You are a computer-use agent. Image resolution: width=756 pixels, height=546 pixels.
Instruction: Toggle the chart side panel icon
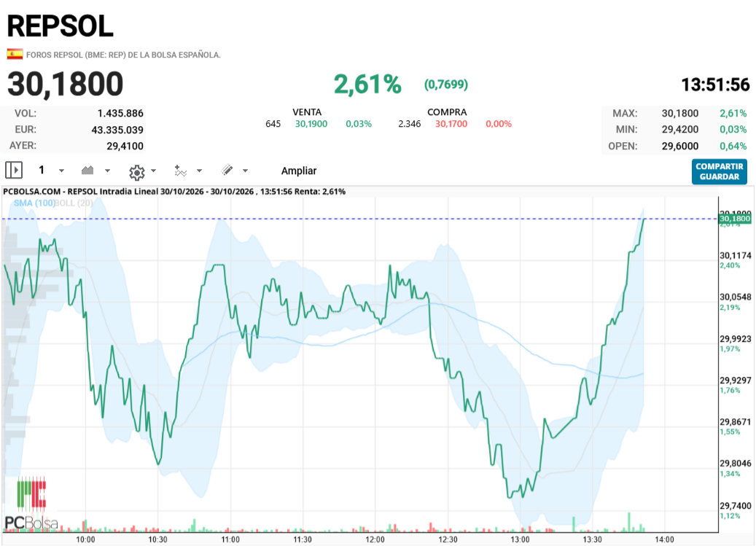[x=14, y=170]
